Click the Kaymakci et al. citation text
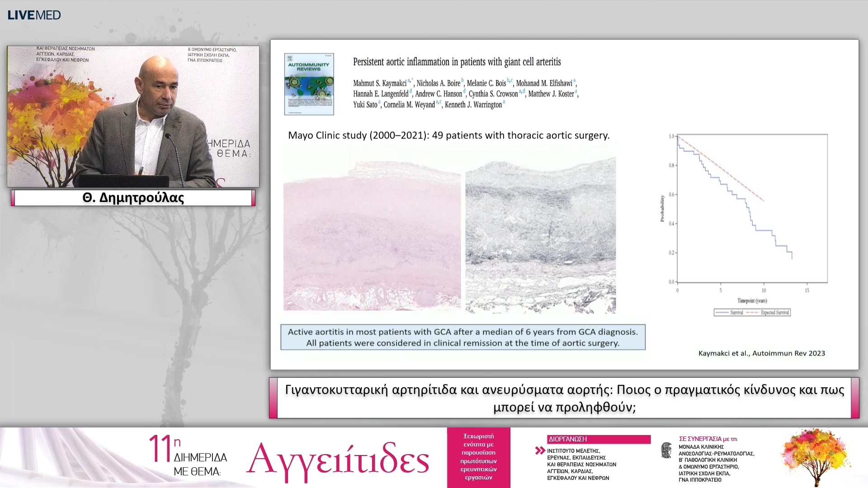The height and width of the screenshot is (488, 868). [x=761, y=353]
